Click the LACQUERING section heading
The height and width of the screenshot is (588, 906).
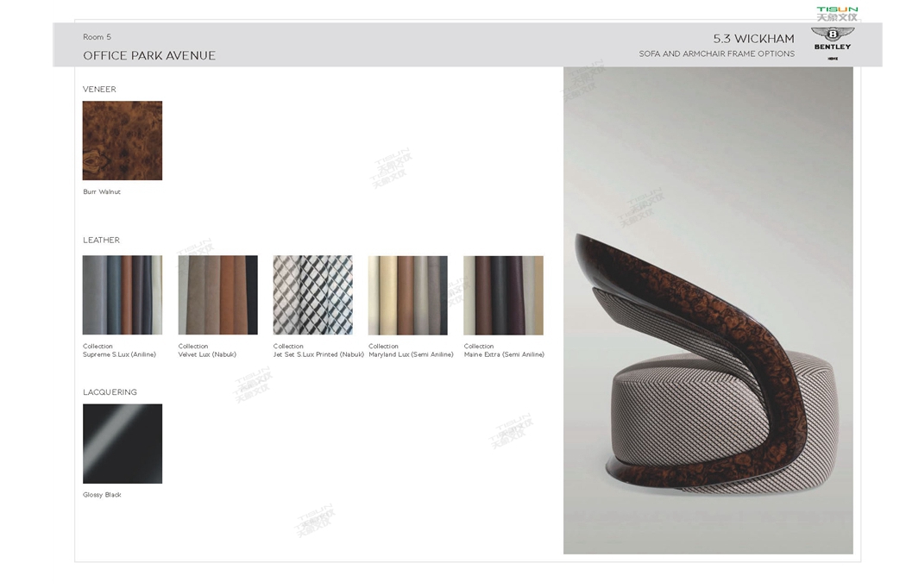pyautogui.click(x=110, y=392)
